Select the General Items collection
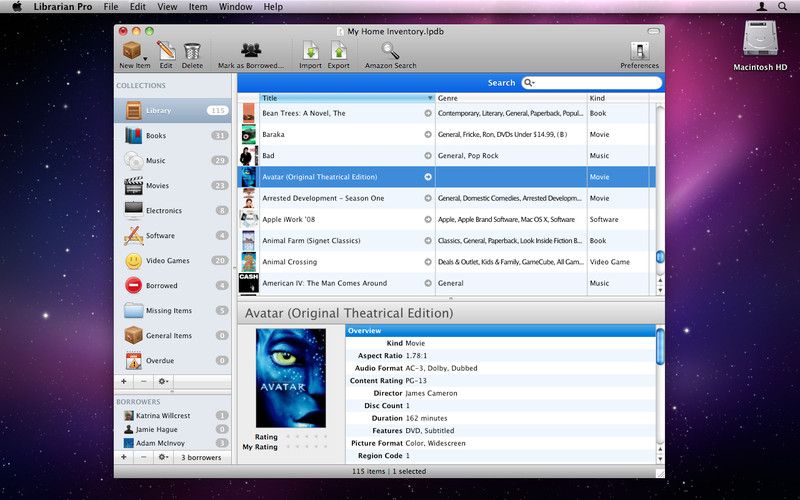 tap(173, 335)
